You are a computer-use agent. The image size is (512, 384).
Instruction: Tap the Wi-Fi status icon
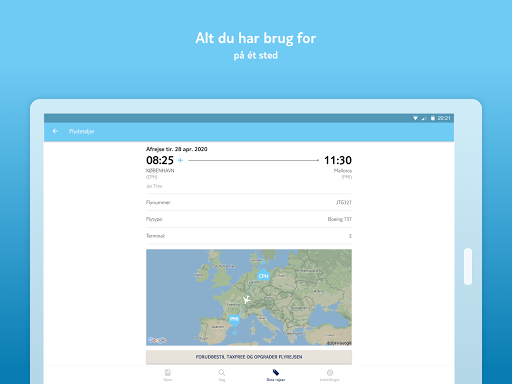click(x=415, y=118)
